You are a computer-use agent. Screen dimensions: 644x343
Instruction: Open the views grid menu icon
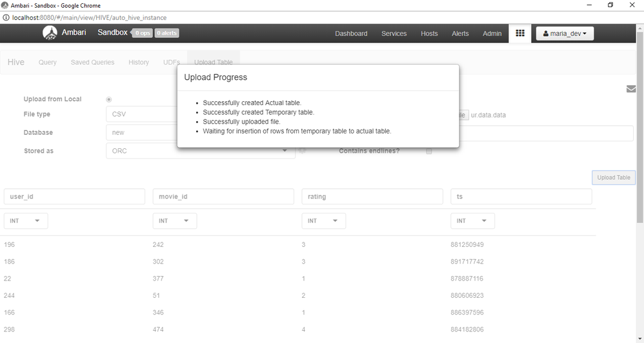pyautogui.click(x=520, y=34)
